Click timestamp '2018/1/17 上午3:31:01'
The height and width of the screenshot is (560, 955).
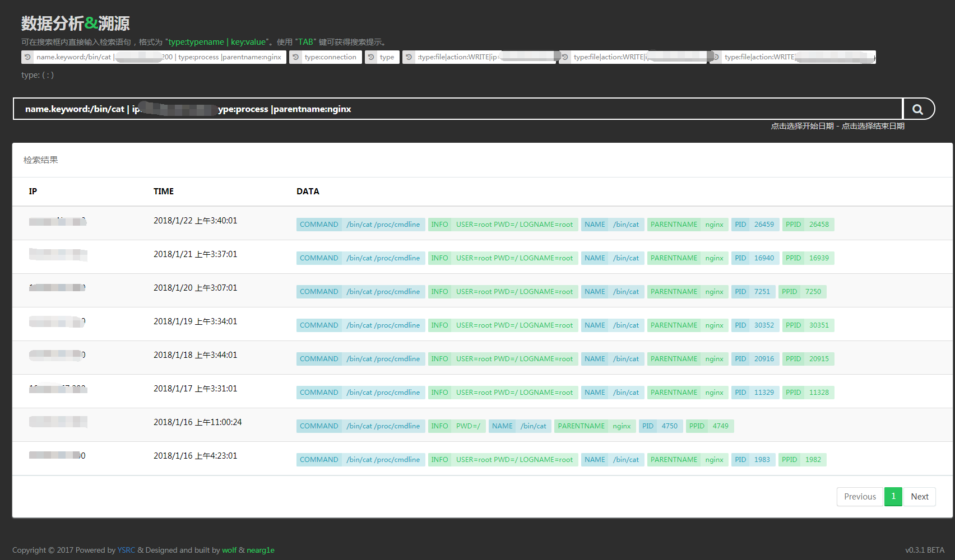click(196, 389)
